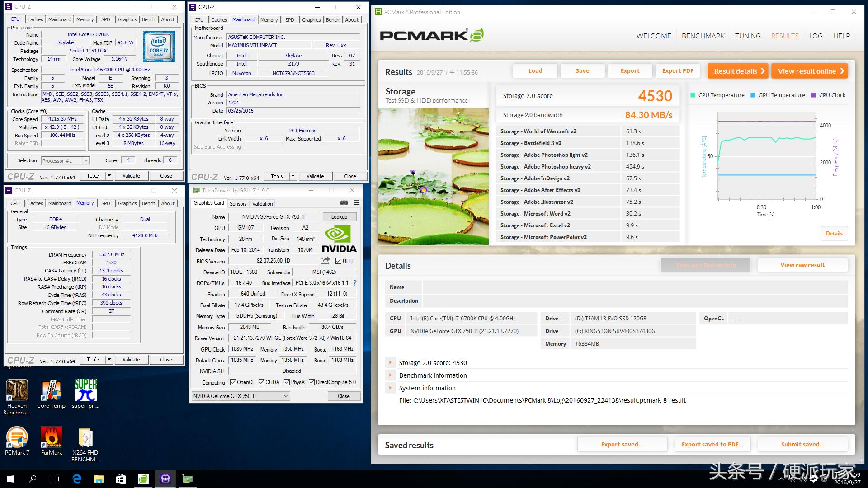The width and height of the screenshot is (868, 488).
Task: Click the CPU Temperature legend color swatch
Action: click(x=693, y=95)
